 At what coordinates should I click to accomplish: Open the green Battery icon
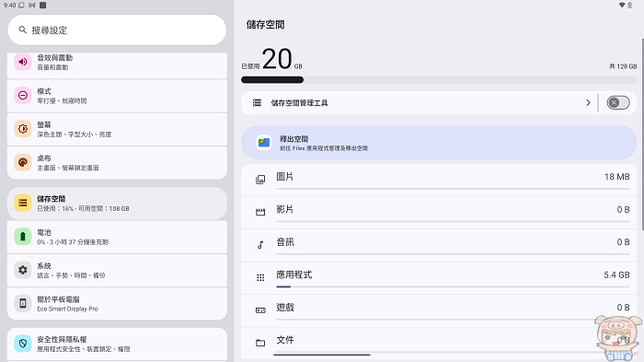click(x=23, y=237)
